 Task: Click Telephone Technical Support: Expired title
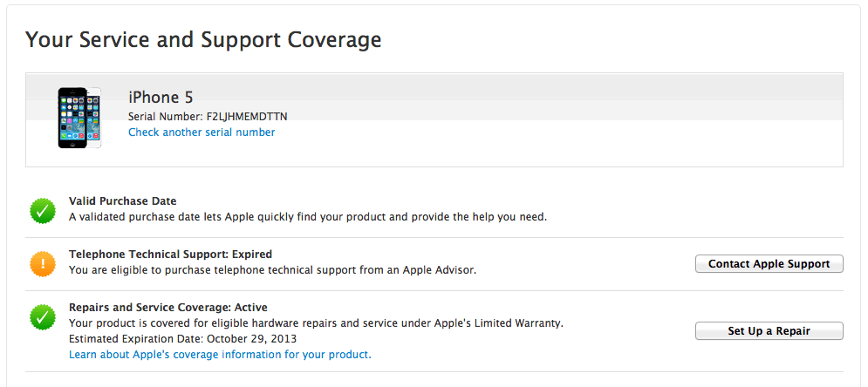(x=170, y=255)
